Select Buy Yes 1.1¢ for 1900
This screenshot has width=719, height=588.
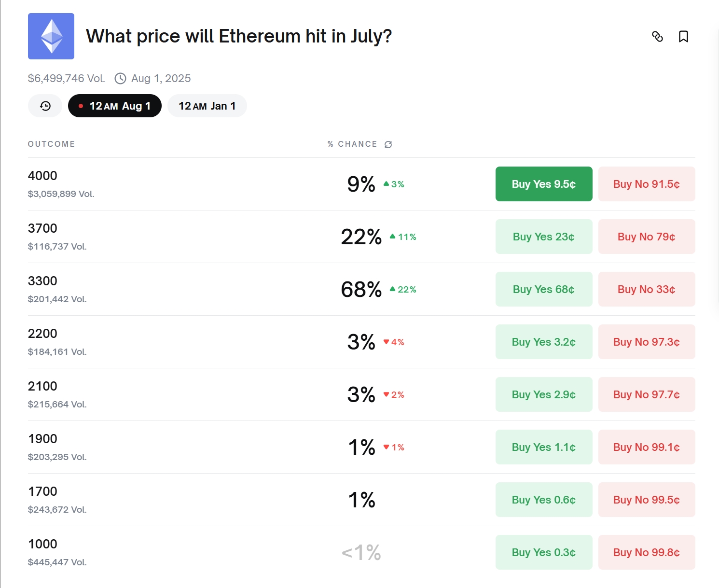543,447
